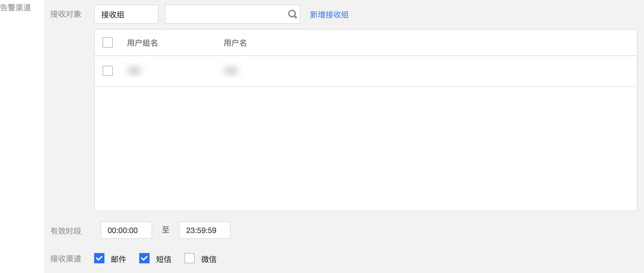644x273 pixels.
Task: Uncheck the 邮件 channel checkbox
Action: tap(99, 258)
